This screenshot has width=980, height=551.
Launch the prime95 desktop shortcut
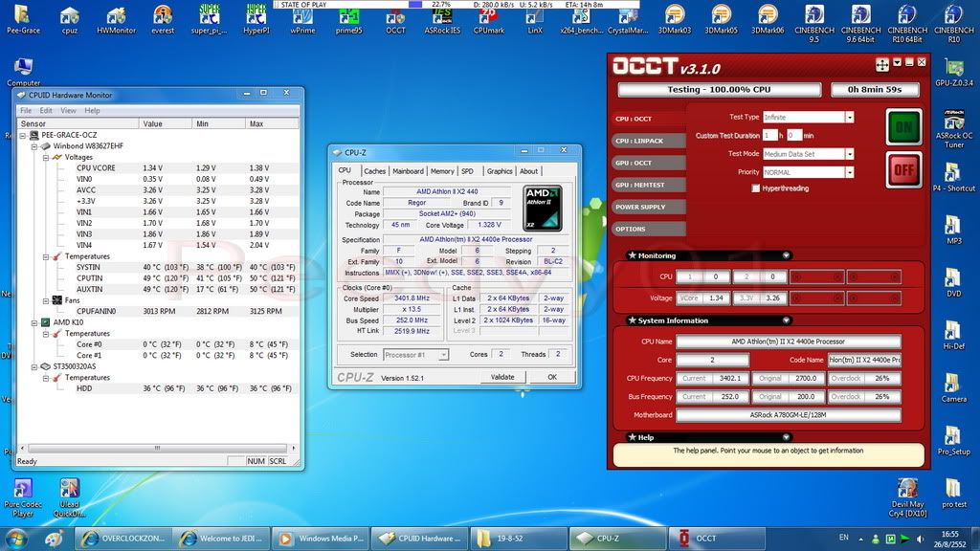pyautogui.click(x=348, y=22)
